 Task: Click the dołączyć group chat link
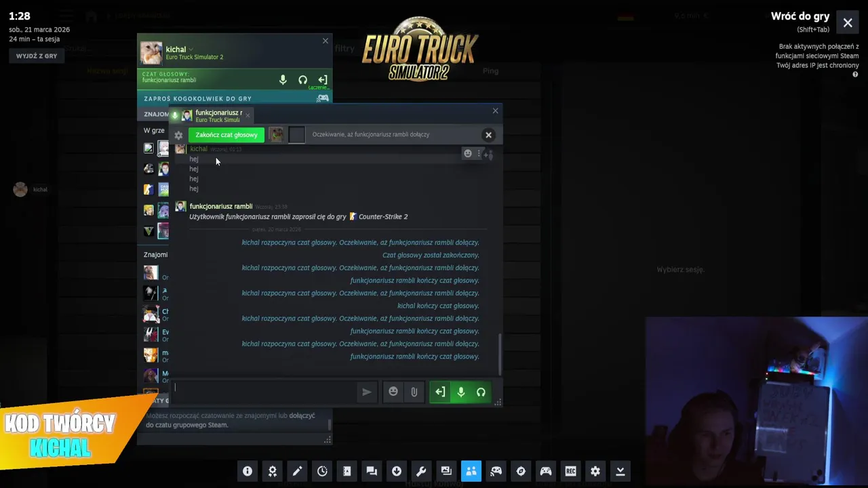coord(302,415)
